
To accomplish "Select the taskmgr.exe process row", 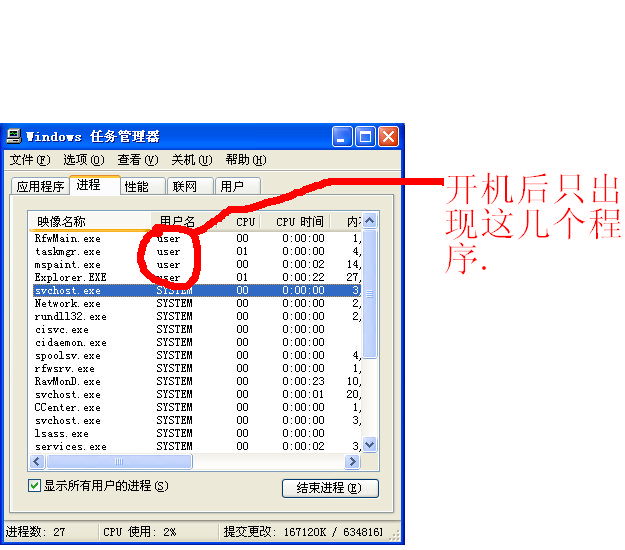I will (197, 252).
